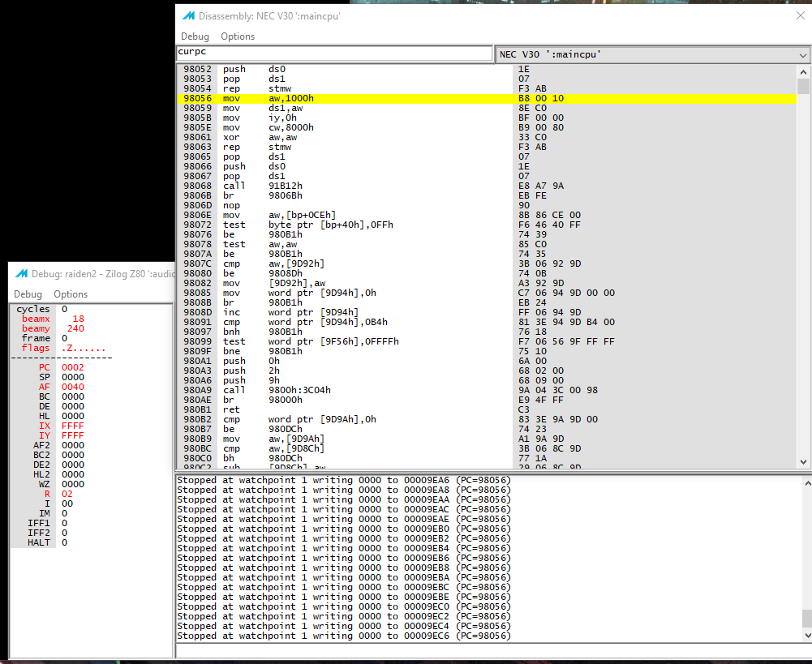Open Options menu in the Z80 debug window

71,294
